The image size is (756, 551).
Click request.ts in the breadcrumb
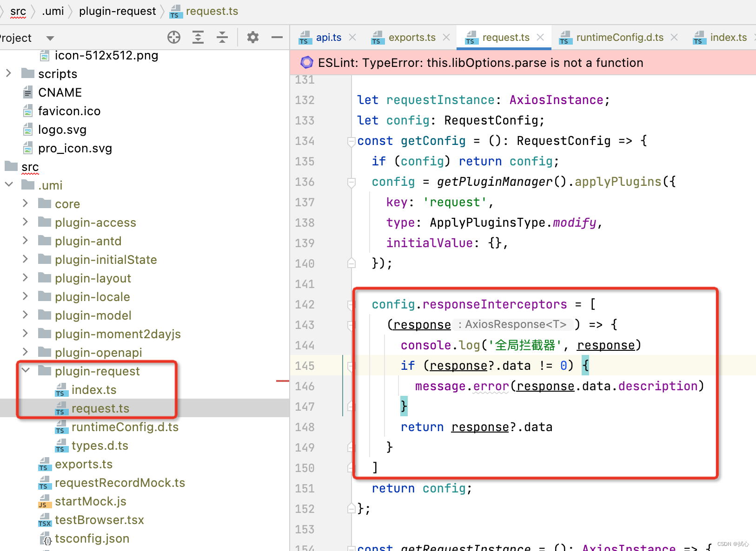[212, 11]
